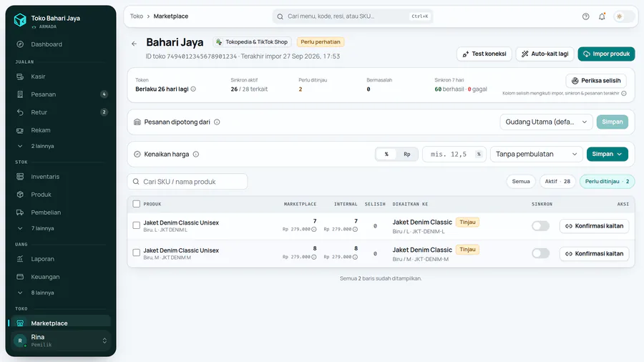
Task: Click the Toko Bahari Jaya cube logo
Action: click(x=20, y=19)
